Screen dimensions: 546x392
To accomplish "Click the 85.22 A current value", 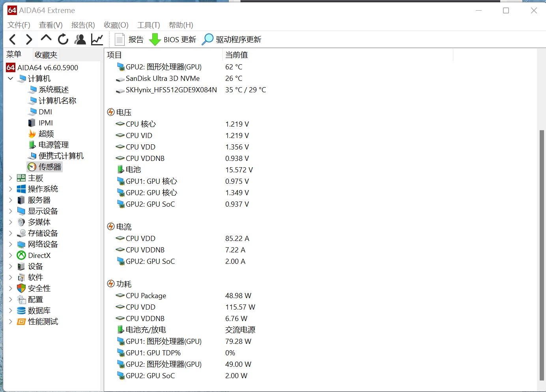I will (x=237, y=238).
